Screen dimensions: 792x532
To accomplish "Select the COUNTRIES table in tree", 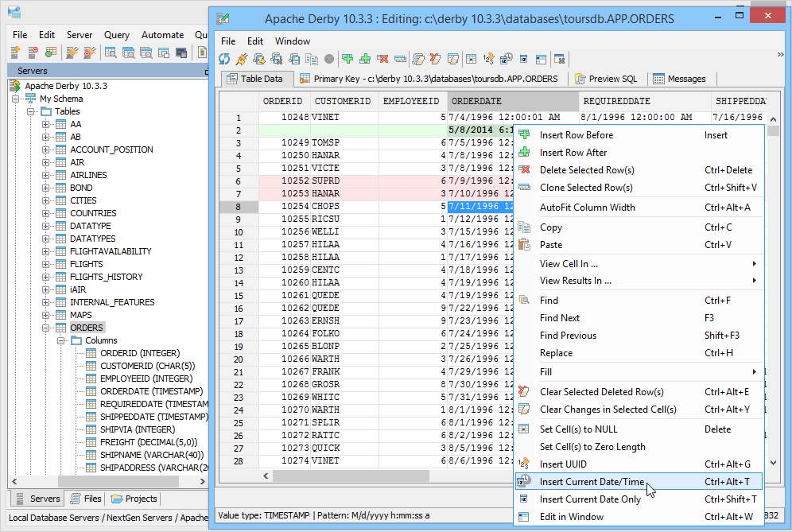I will click(93, 213).
